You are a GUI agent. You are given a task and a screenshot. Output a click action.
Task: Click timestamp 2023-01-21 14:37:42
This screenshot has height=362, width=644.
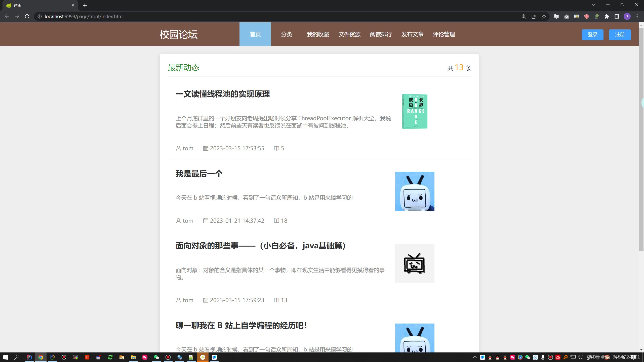coord(237,221)
